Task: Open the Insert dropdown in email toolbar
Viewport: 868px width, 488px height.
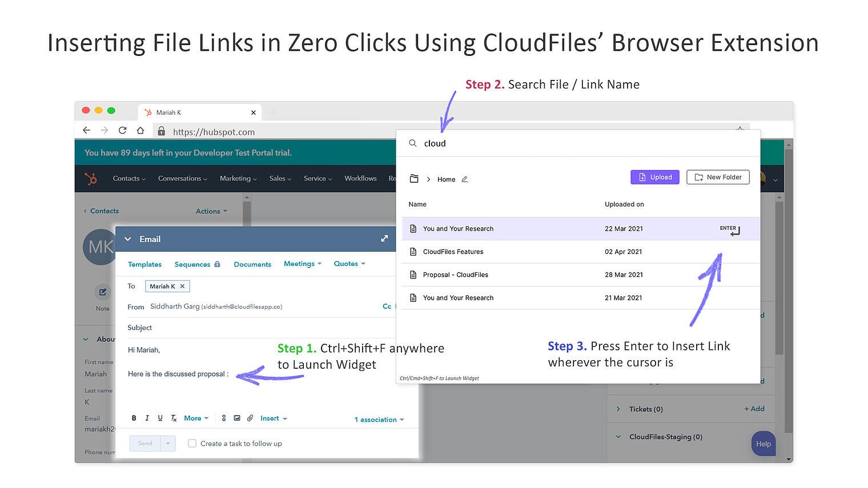Action: 274,418
